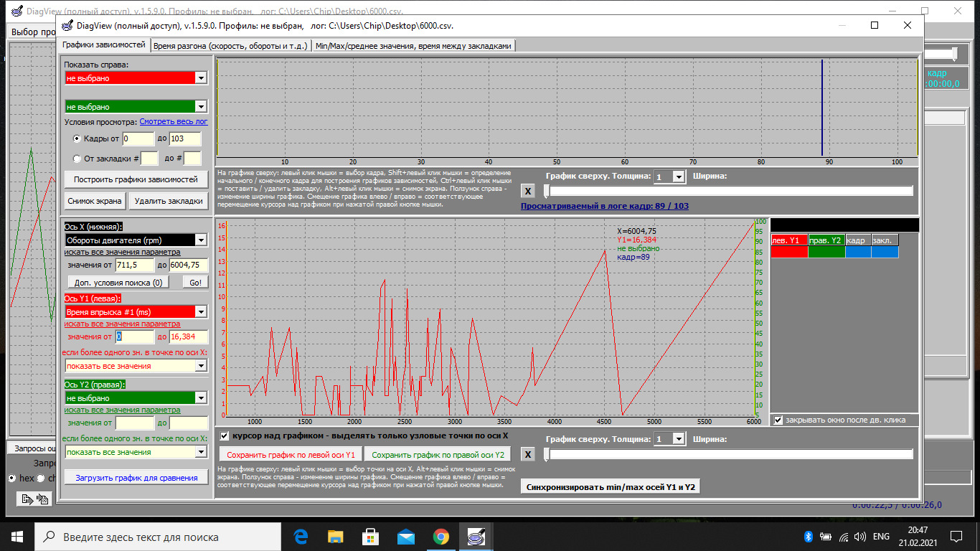Open green 'показать все значения' dropdown
This screenshot has width=980, height=551.
(136, 452)
